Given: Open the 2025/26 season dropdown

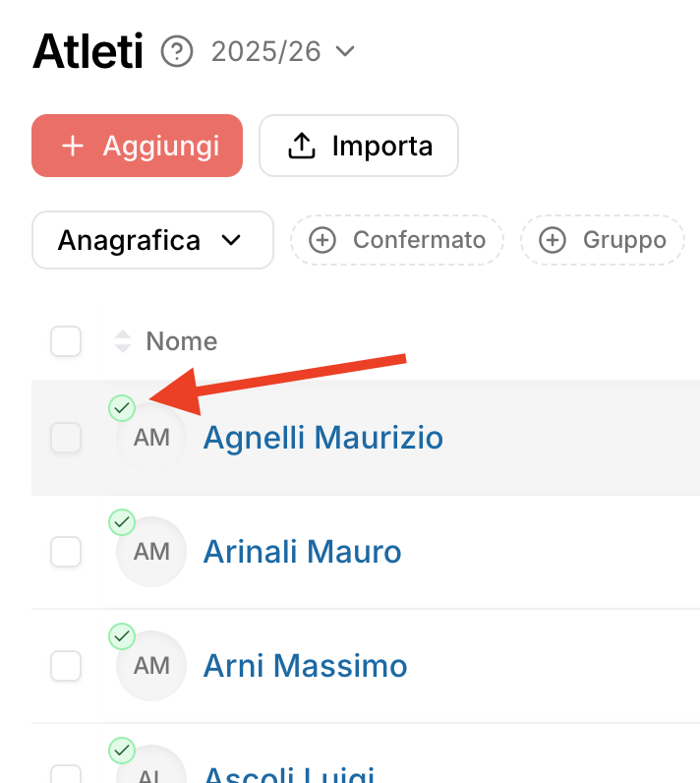Looking at the screenshot, I should pyautogui.click(x=283, y=51).
